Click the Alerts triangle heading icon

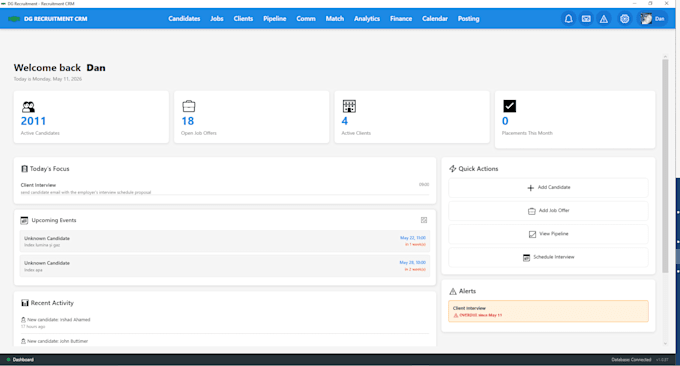pos(453,291)
